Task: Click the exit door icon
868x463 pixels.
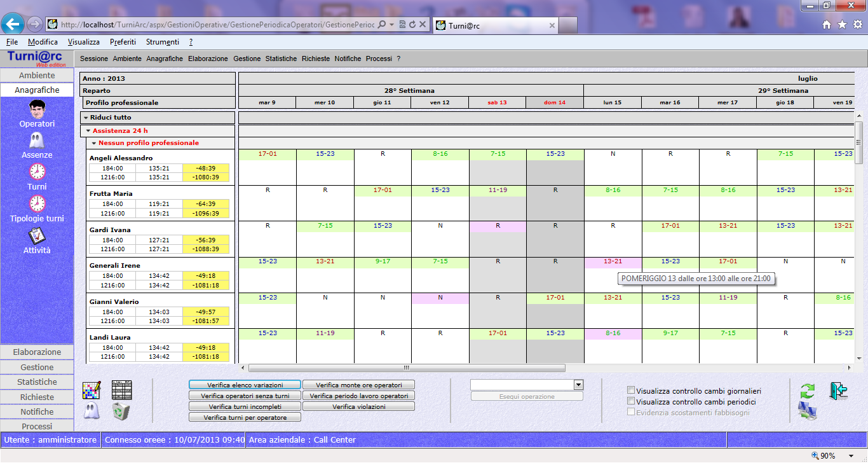Action: pyautogui.click(x=838, y=390)
